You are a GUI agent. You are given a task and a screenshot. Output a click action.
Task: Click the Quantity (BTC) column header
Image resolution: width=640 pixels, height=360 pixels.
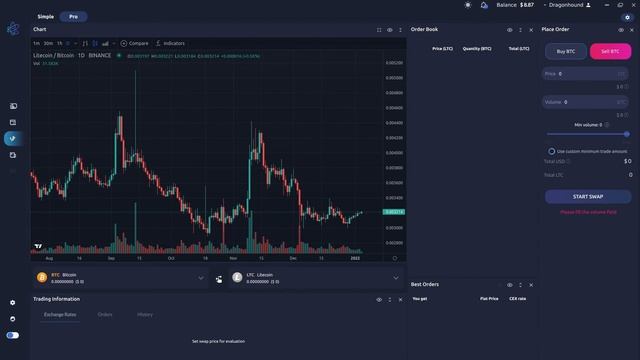[477, 49]
